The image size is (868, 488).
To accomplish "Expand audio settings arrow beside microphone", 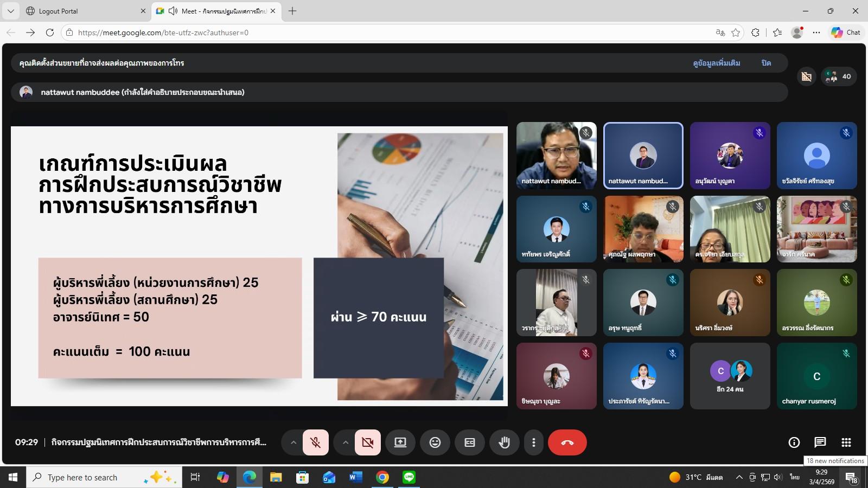I will [x=293, y=442].
